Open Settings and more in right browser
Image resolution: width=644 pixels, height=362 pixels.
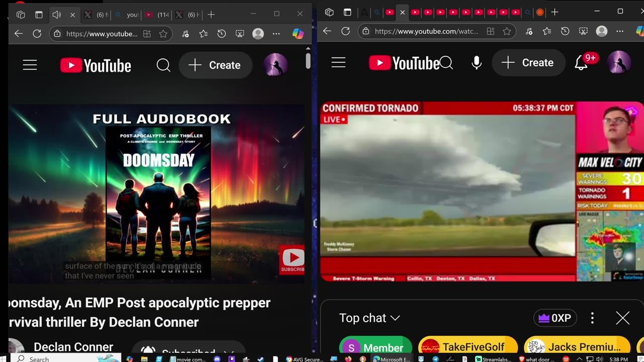pyautogui.click(x=620, y=31)
